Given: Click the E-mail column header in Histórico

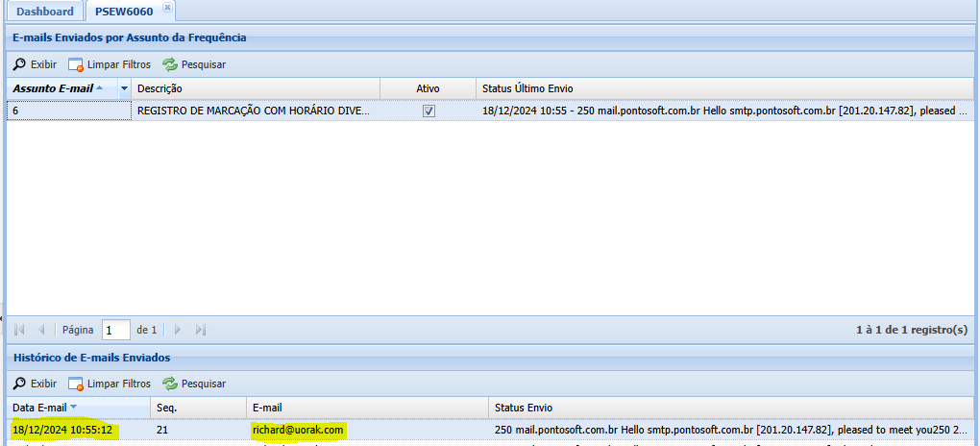Looking at the screenshot, I should pos(367,408).
